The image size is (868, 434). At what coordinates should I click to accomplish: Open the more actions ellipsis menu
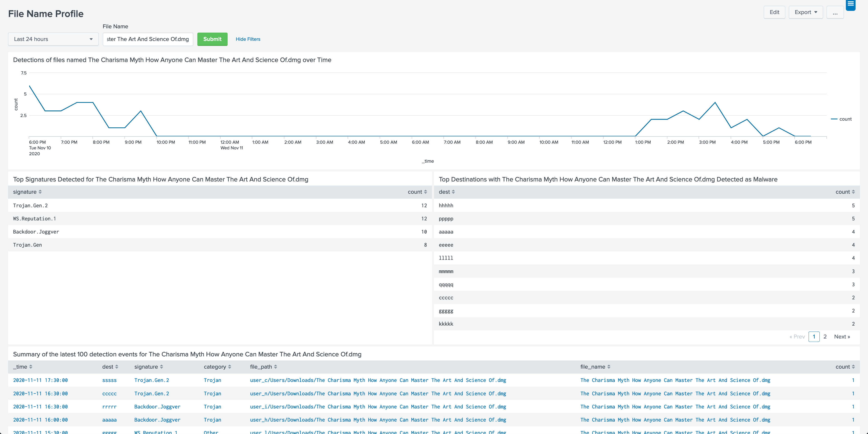(x=835, y=12)
